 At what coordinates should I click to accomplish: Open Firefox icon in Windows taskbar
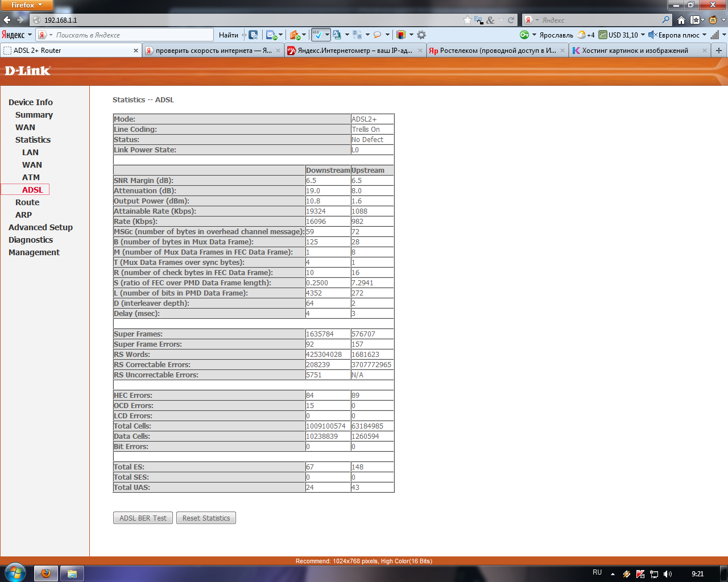click(x=46, y=573)
